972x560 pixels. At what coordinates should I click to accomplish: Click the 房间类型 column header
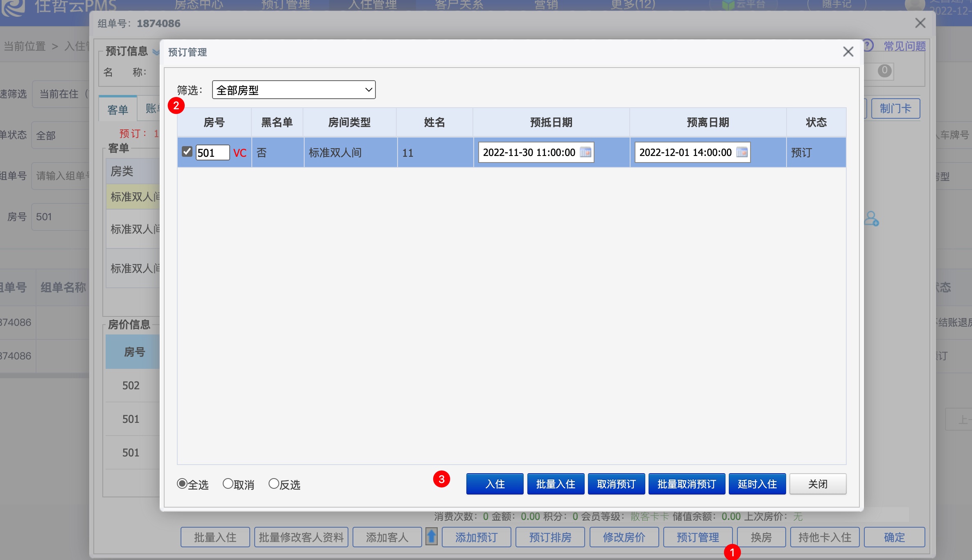click(x=350, y=122)
